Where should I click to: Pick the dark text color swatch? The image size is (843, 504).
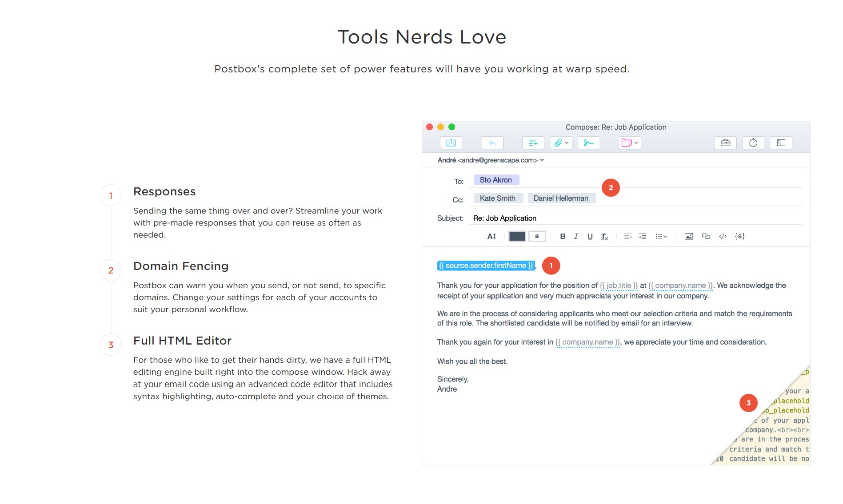pos(517,236)
